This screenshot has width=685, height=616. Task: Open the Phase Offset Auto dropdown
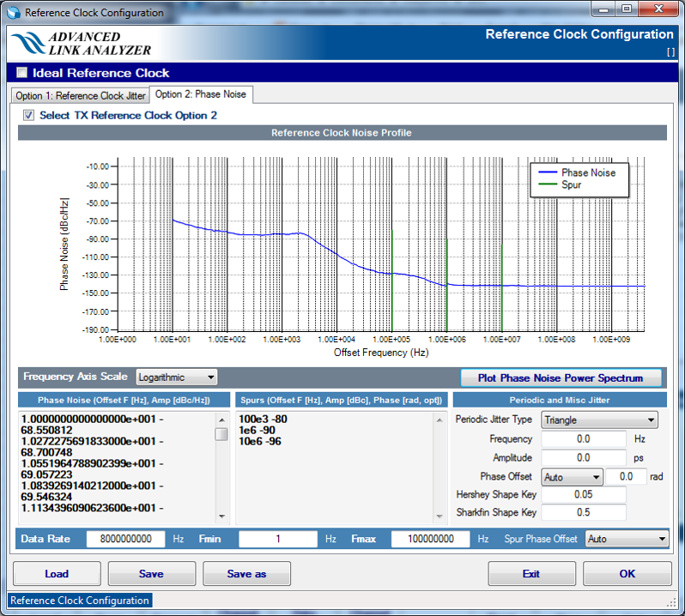pos(572,476)
